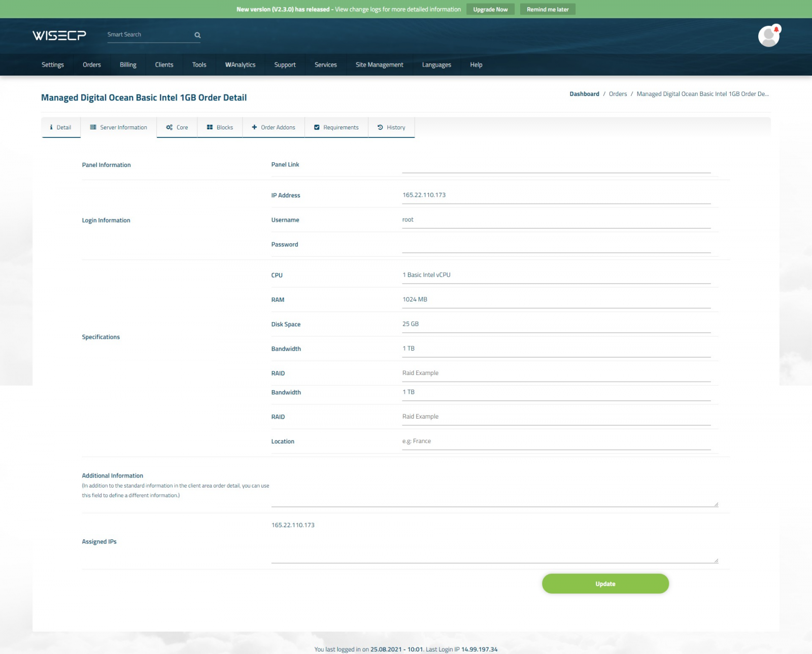The image size is (812, 654).
Task: Open the Support menu
Action: point(285,65)
